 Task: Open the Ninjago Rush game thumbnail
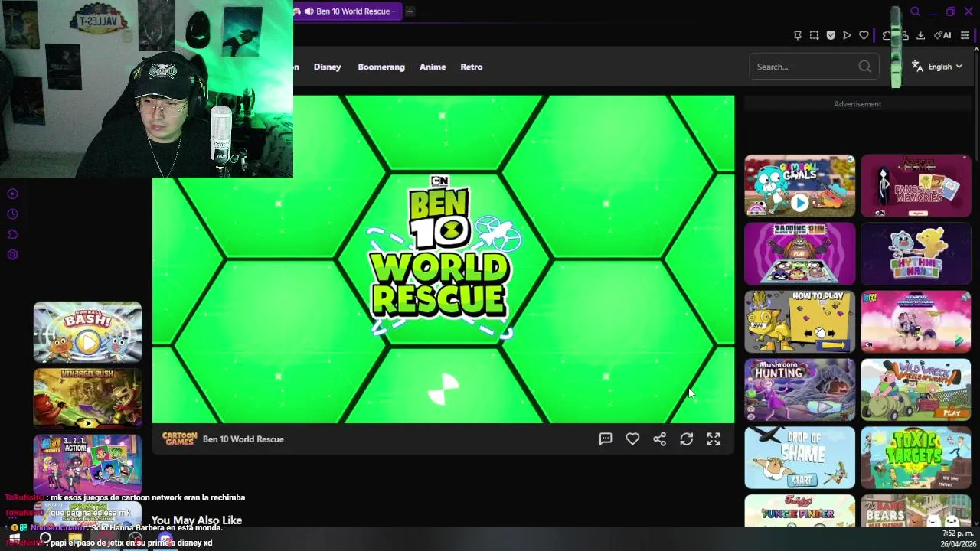pyautogui.click(x=87, y=398)
